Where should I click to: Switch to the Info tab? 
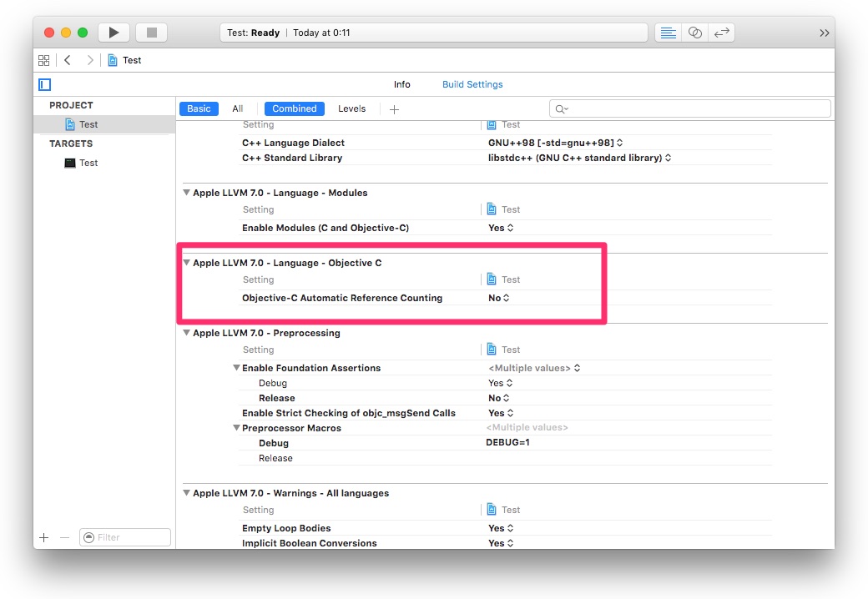click(402, 84)
